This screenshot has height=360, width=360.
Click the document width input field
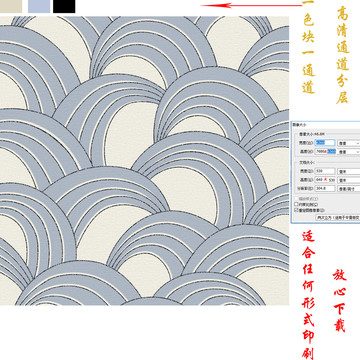pos(325,171)
